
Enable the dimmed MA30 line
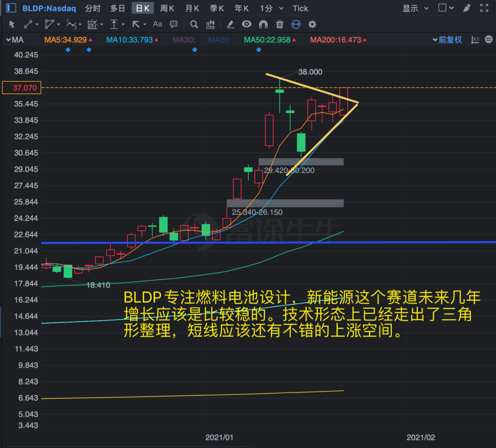coord(184,40)
